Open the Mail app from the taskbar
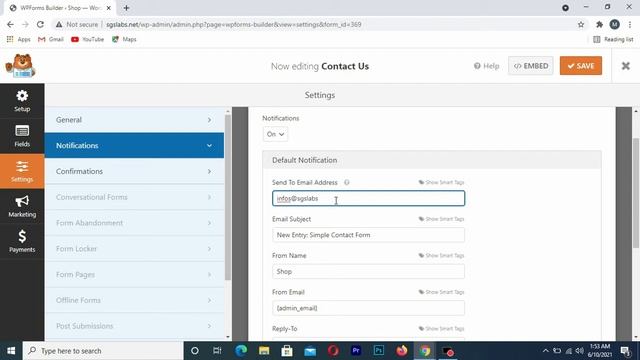 pyautogui.click(x=310, y=351)
